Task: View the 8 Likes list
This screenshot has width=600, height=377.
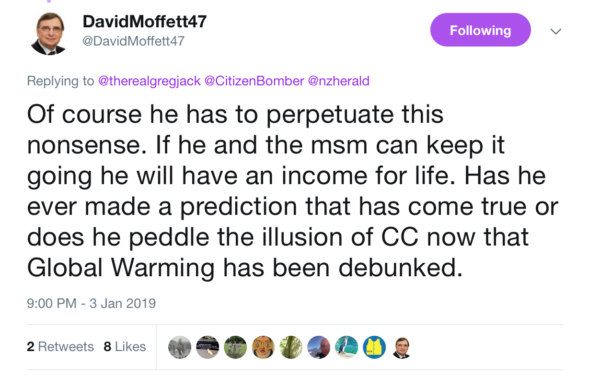Action: pos(125,346)
